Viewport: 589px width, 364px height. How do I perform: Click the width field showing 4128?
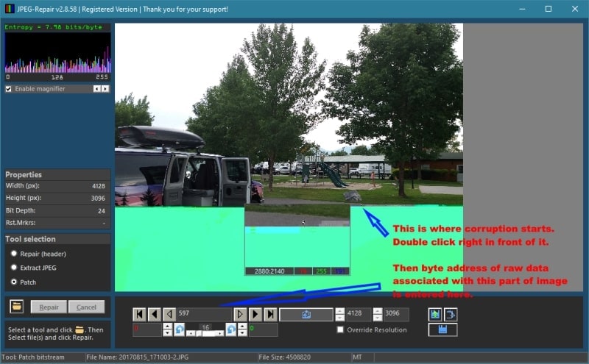click(x=359, y=314)
